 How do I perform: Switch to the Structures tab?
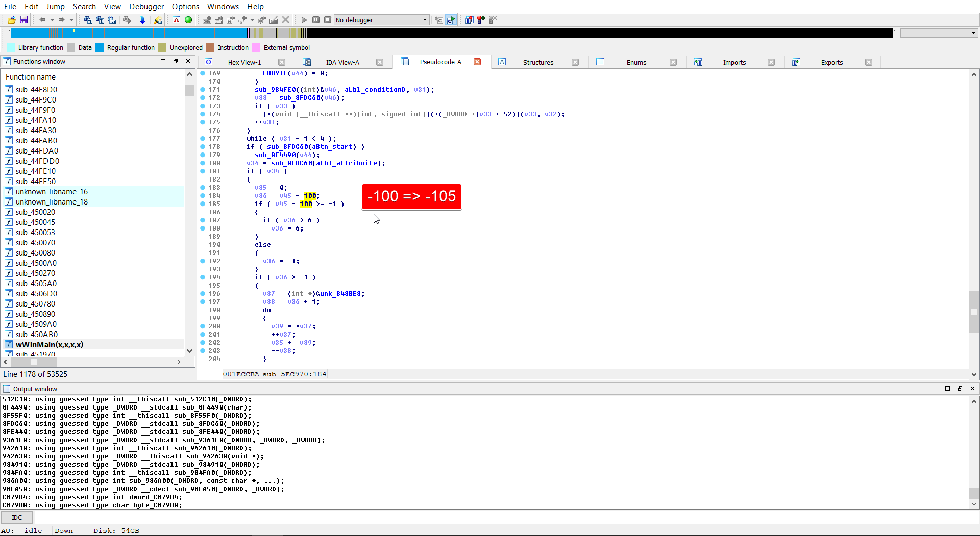[538, 62]
